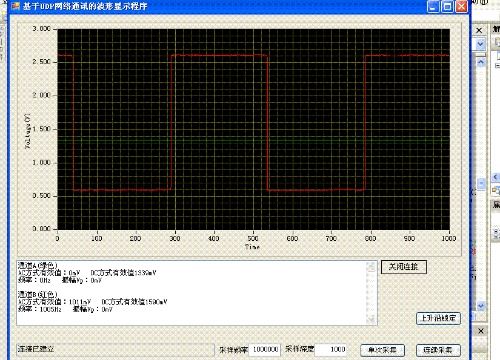This screenshot has width=500, height=360.
Task: Close the lower panel in background window
Action: [x=481, y=331]
